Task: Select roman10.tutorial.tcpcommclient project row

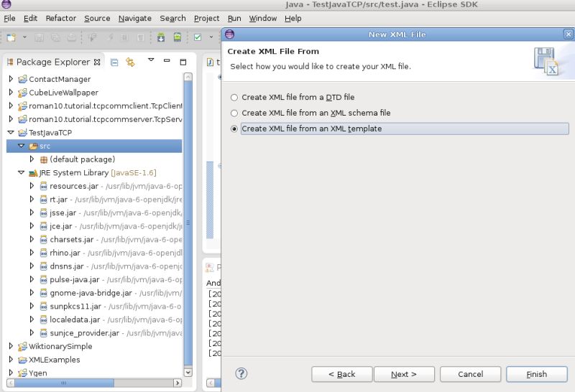Action: (x=94, y=106)
